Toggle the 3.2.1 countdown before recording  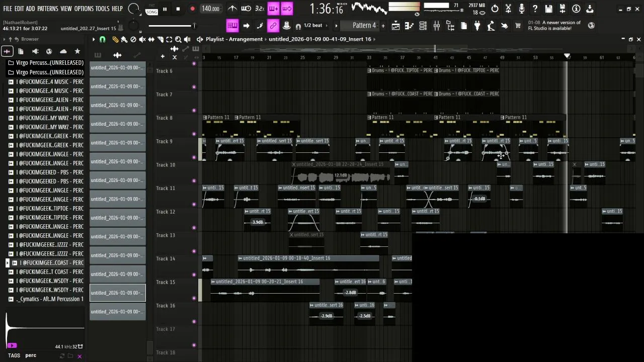tap(260, 9)
